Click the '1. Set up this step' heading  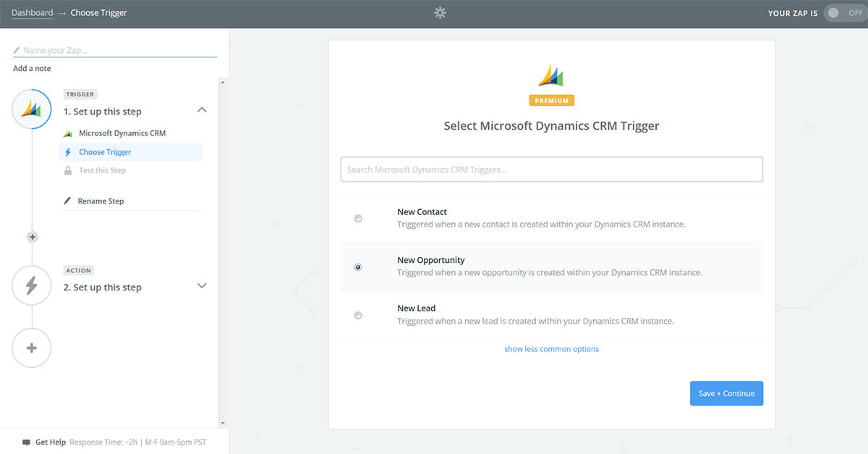coord(103,112)
